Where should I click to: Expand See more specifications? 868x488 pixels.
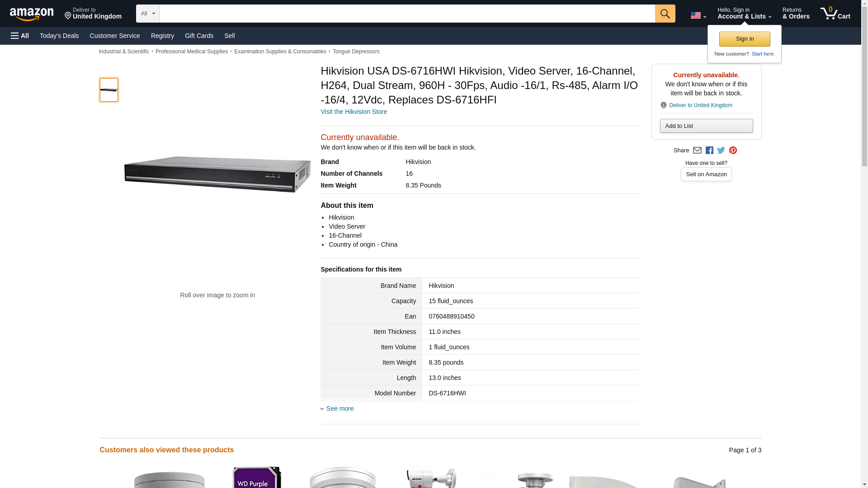pos(340,408)
